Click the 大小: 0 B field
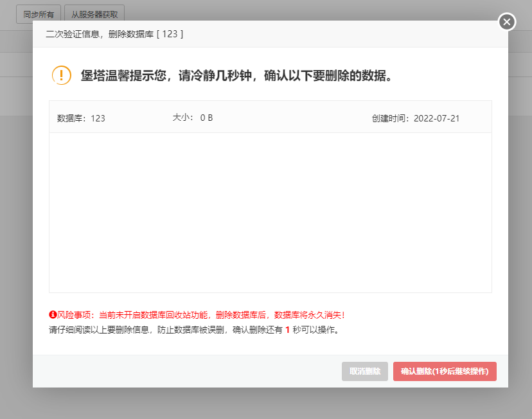Image resolution: width=532 pixels, height=419 pixels. pos(192,118)
